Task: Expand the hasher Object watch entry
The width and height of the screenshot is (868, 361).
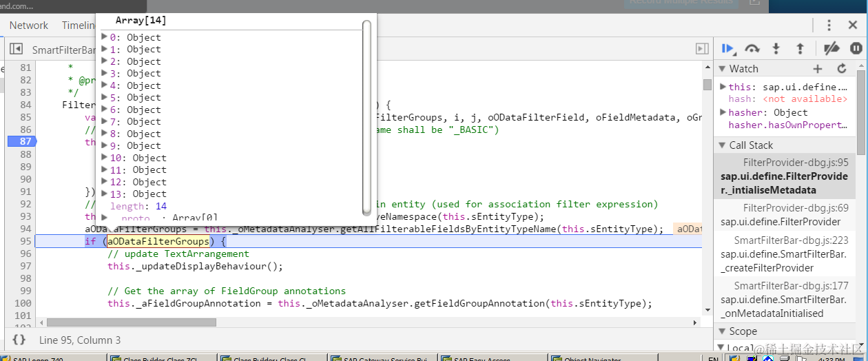Action: 723,112
